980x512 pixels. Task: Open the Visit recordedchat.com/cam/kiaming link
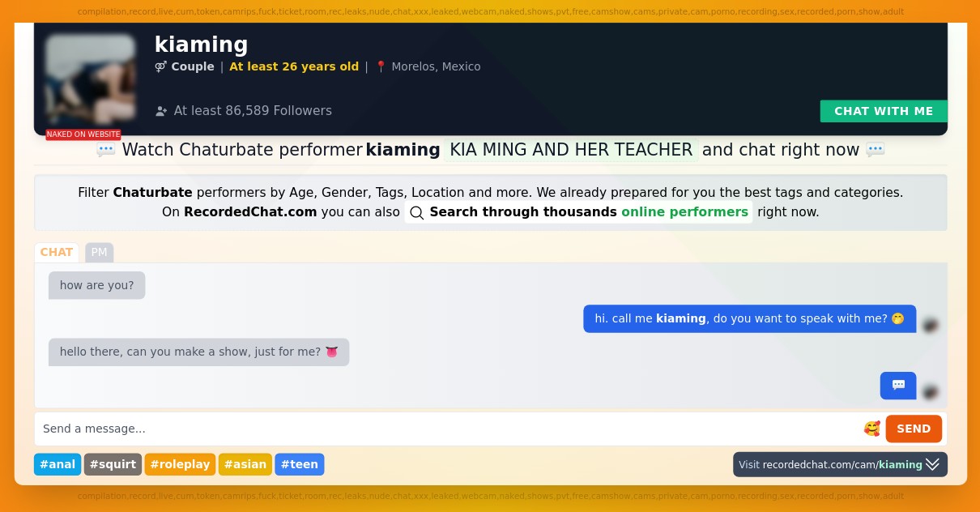[840, 464]
